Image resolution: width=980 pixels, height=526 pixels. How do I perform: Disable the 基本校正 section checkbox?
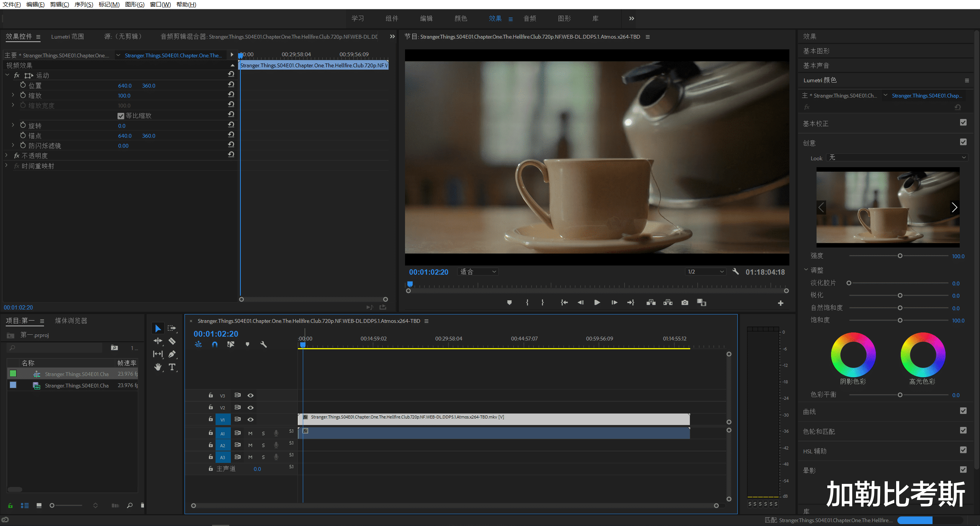coord(963,123)
